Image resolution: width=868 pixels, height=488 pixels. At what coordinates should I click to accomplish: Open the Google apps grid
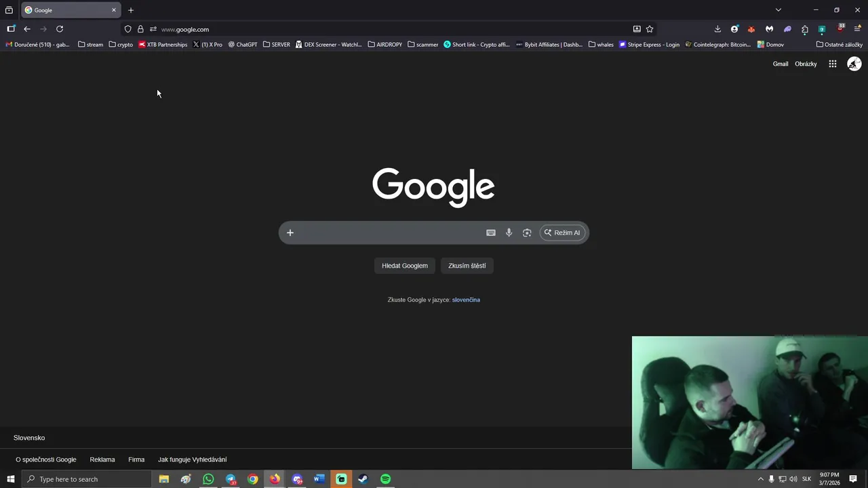point(833,64)
